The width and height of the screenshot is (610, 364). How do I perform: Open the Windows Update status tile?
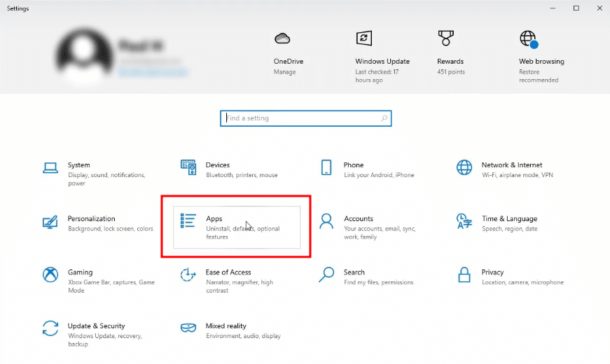(x=382, y=56)
